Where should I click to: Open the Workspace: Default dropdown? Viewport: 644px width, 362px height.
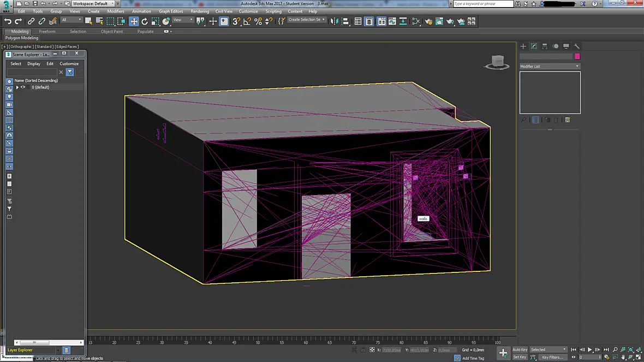tap(94, 3)
